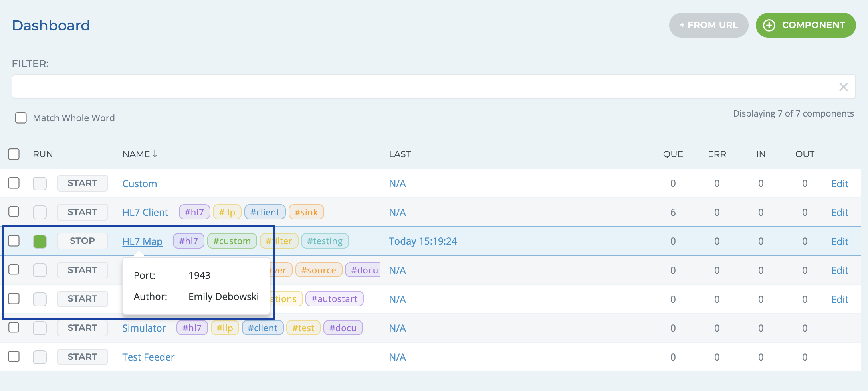Click the clear filter X icon
Viewport: 868px width, 391px height.
tap(843, 87)
